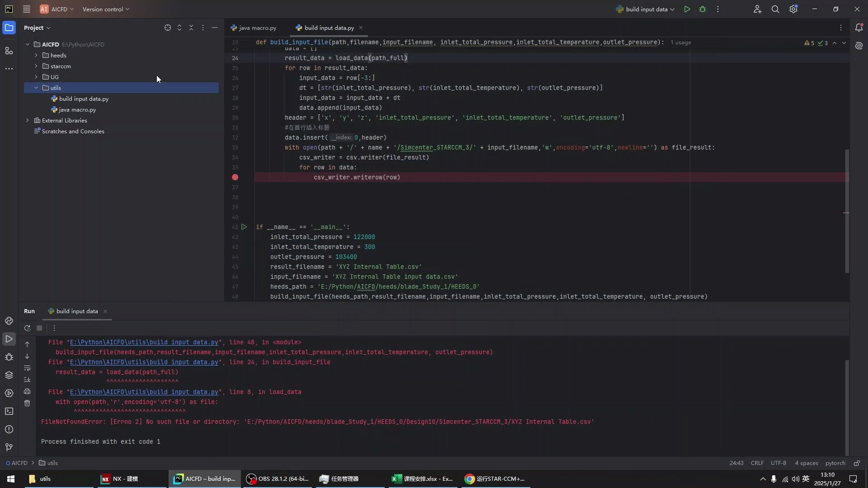Open Search Everywhere magnifier icon
Screen dimensions: 868x488
point(775,9)
